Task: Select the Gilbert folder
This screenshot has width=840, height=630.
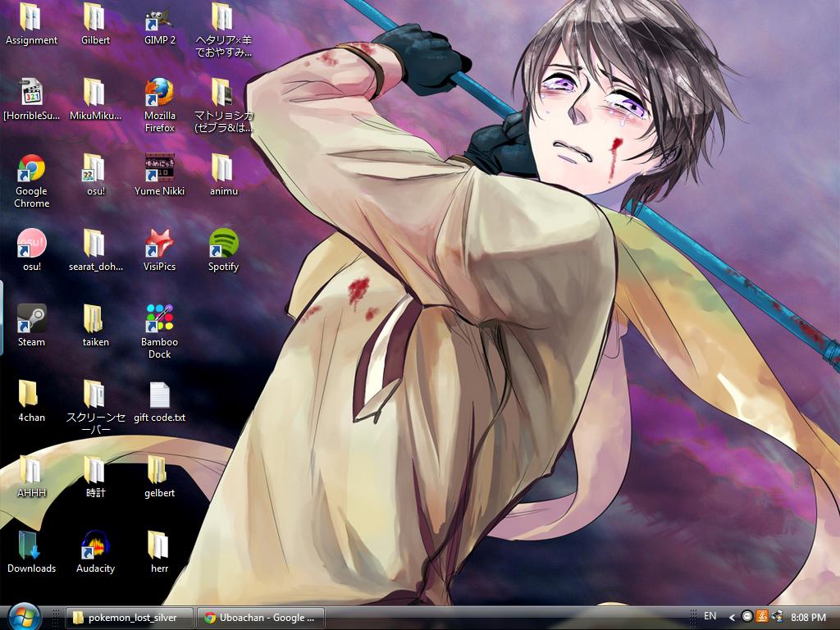Action: [95, 25]
